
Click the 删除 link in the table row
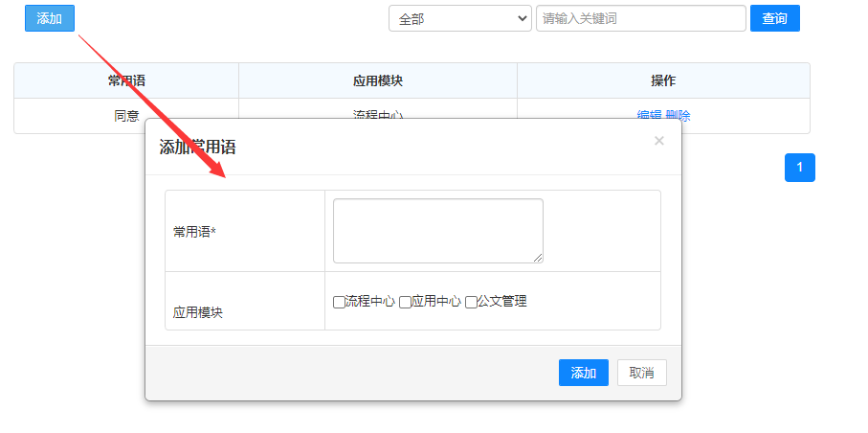tap(679, 116)
